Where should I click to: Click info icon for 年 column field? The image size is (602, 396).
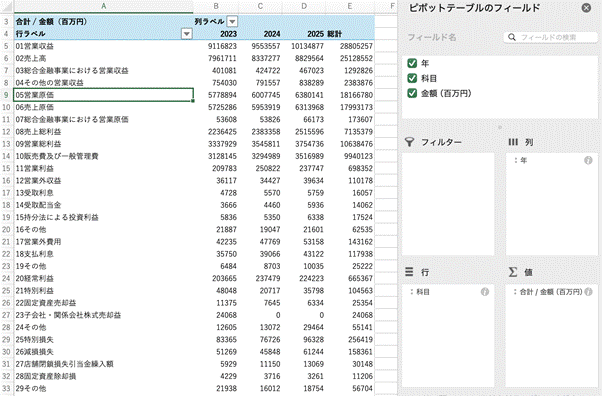point(588,160)
